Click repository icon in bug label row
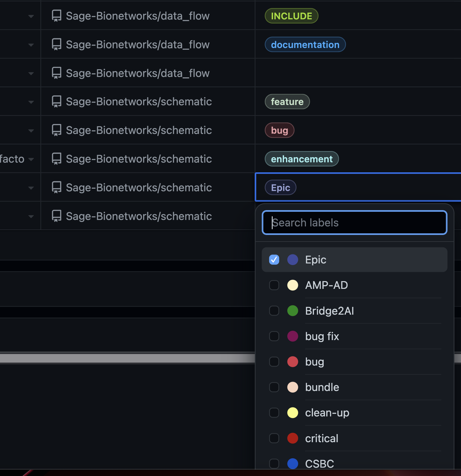 click(x=57, y=130)
